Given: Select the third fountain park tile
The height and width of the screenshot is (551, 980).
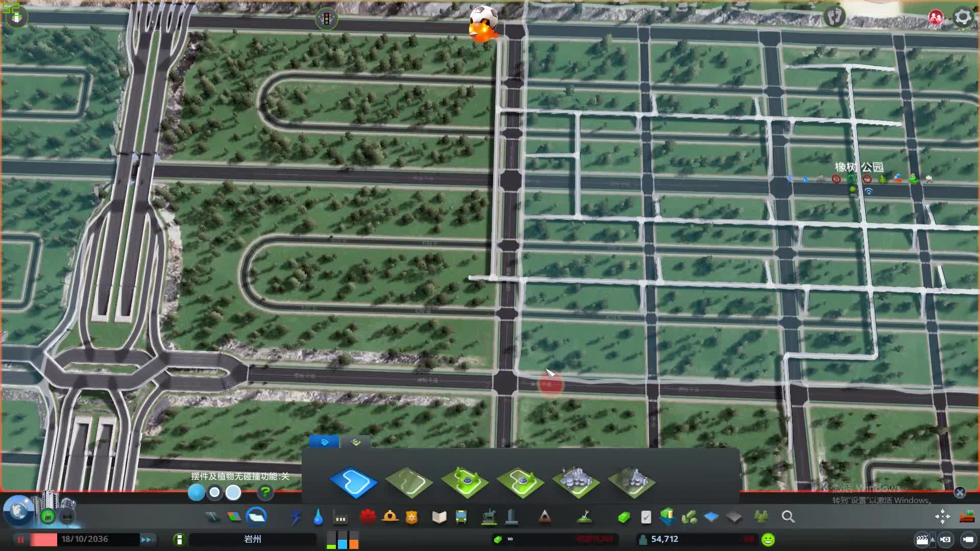Looking at the screenshot, I should (464, 482).
